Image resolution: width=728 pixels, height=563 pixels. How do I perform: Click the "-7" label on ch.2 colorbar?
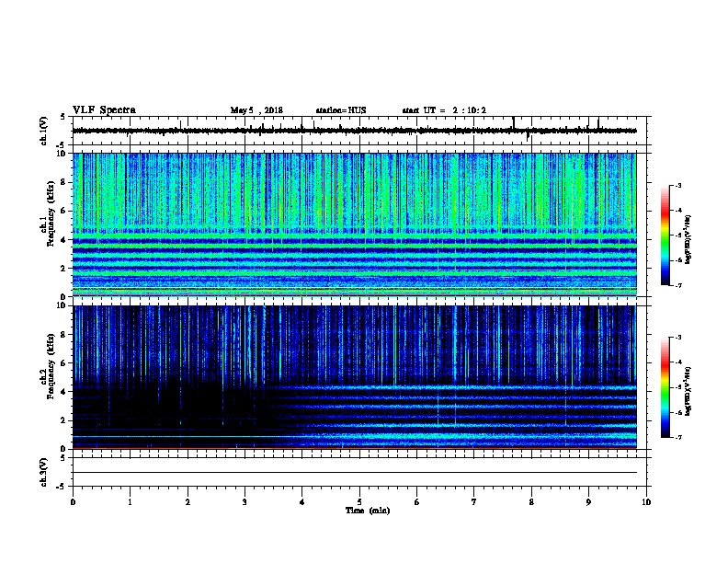[678, 437]
